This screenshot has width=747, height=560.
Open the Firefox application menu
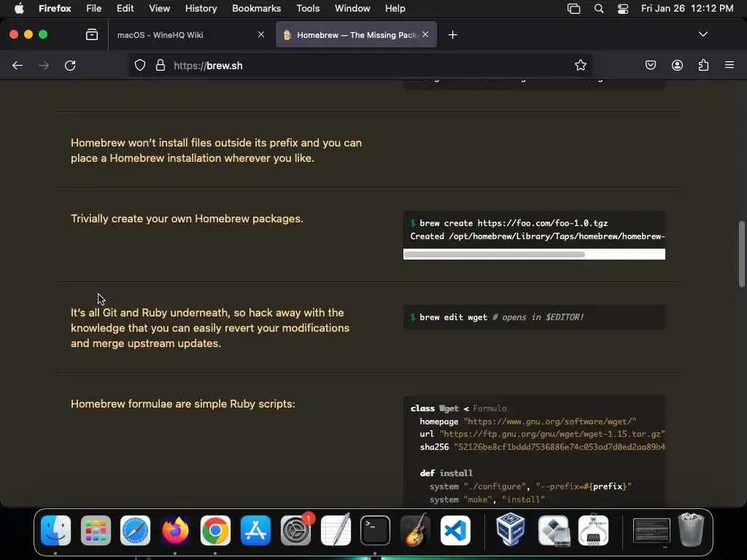(55, 9)
